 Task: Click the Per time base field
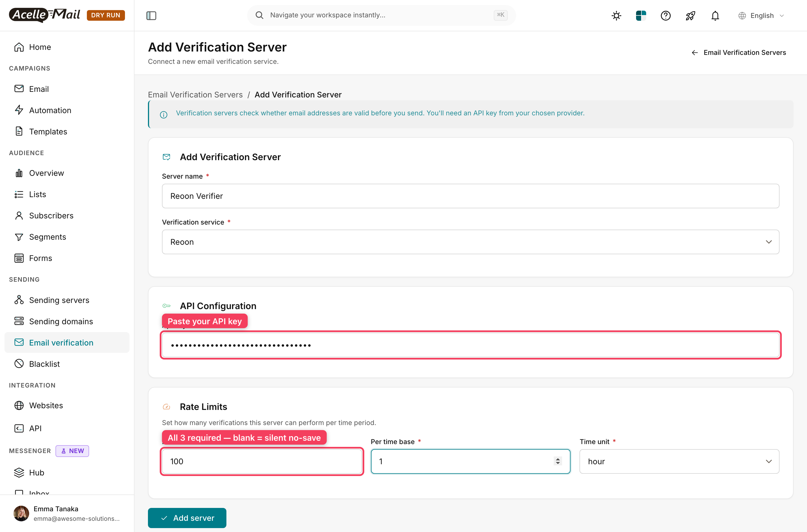470,461
